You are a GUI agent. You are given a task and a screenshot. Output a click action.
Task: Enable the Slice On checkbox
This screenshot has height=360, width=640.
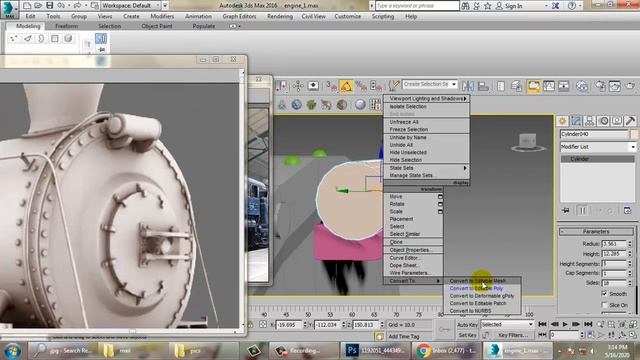tap(604, 305)
